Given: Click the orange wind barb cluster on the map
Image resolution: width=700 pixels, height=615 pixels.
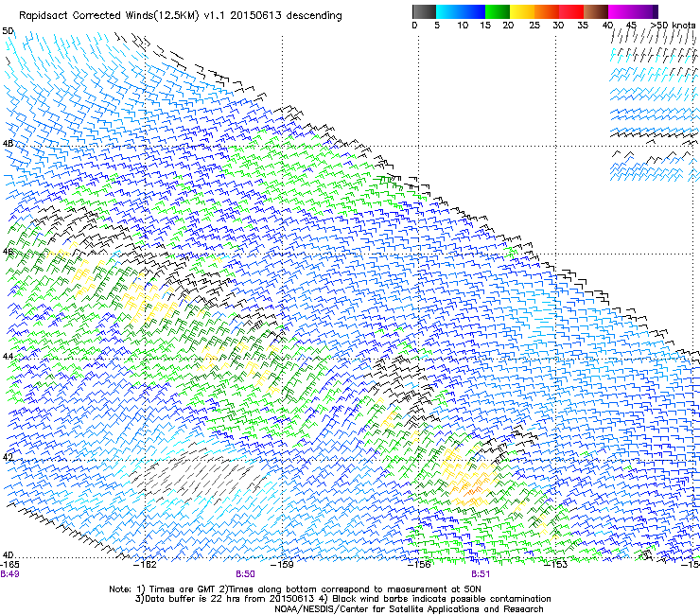Looking at the screenshot, I should [x=473, y=487].
